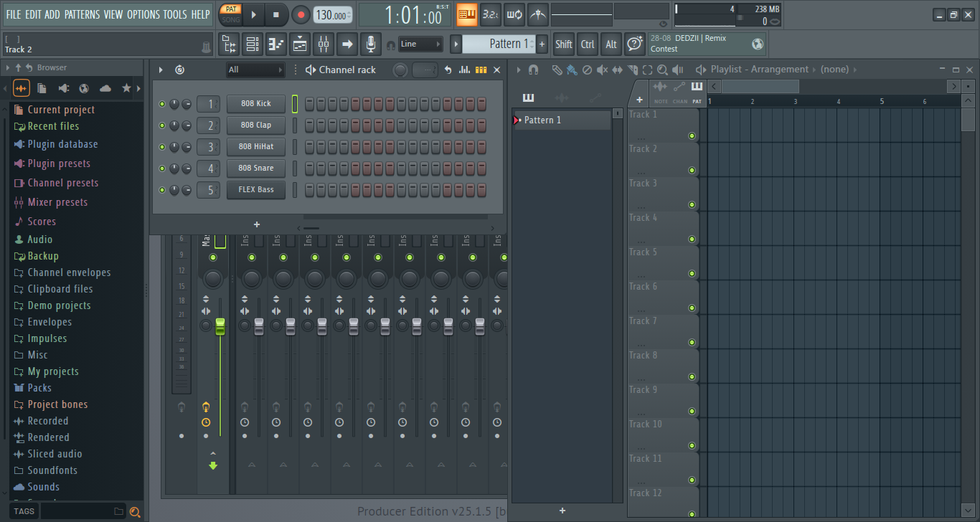Viewport: 980px width, 522px height.
Task: Open the Channel rack icon in the toolbar
Action: point(253,44)
